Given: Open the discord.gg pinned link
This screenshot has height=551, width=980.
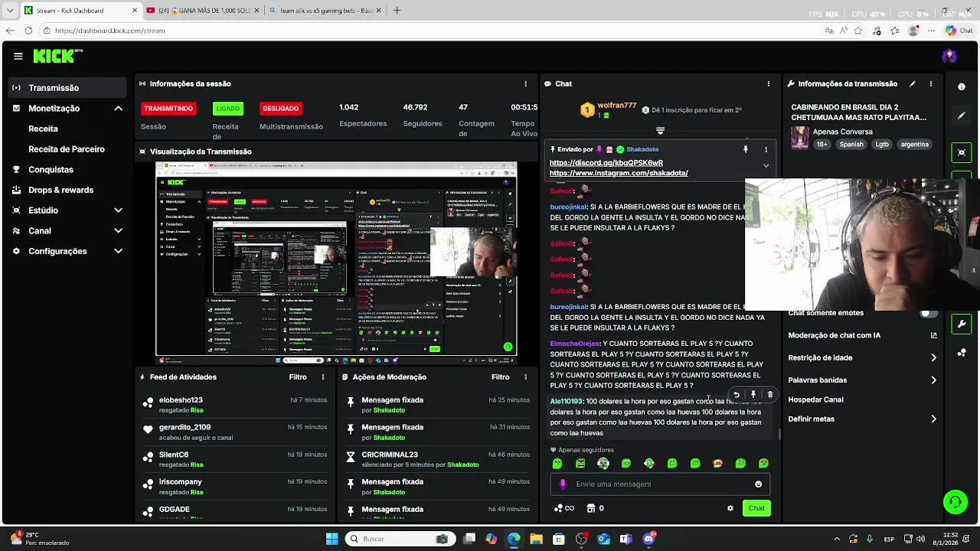Looking at the screenshot, I should tap(606, 163).
